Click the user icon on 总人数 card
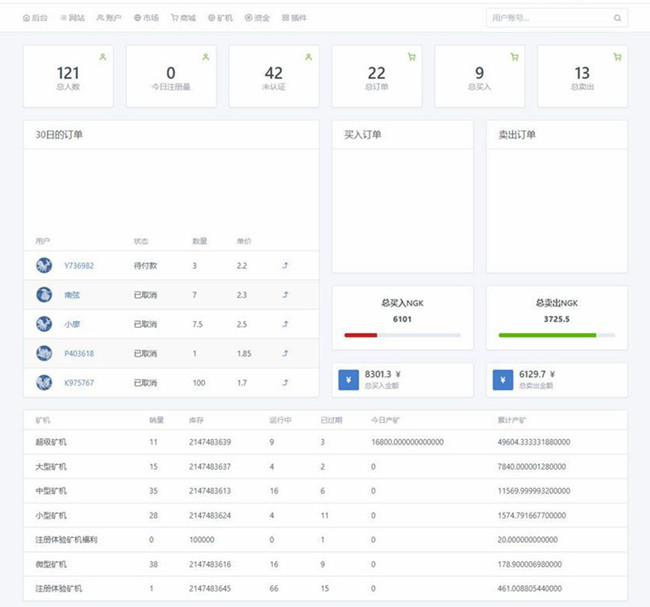650x607 pixels. coord(102,57)
